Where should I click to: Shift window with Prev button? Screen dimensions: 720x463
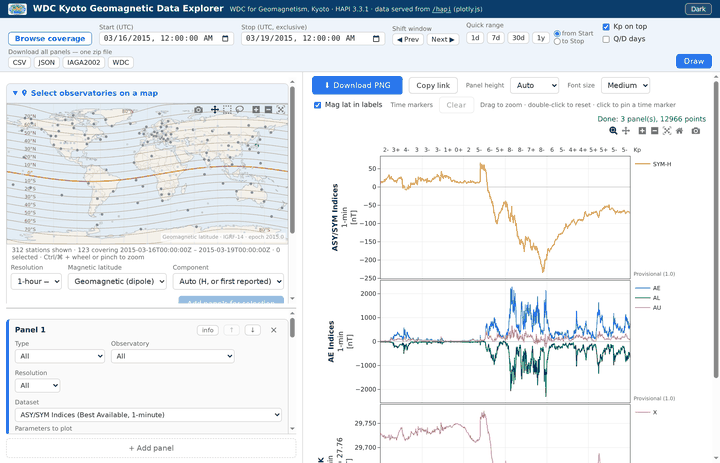click(x=408, y=40)
